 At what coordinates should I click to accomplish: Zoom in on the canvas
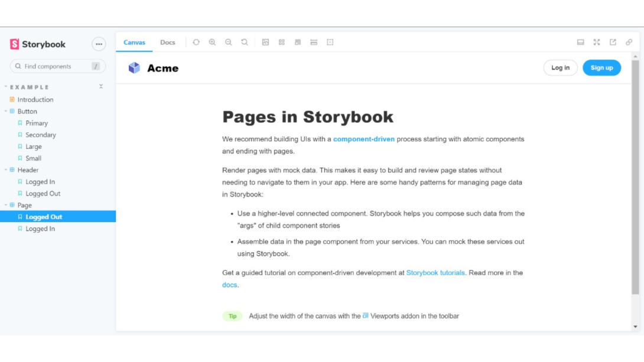click(212, 43)
